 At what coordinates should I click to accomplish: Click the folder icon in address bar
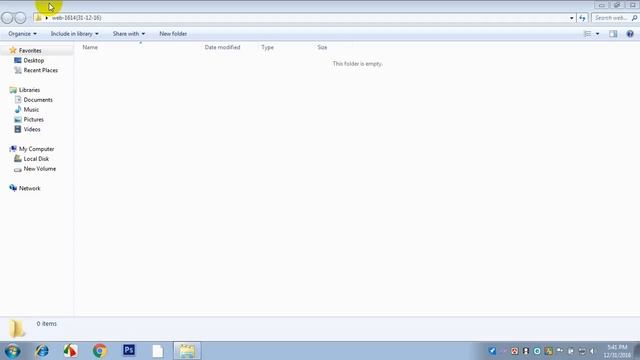click(x=38, y=18)
